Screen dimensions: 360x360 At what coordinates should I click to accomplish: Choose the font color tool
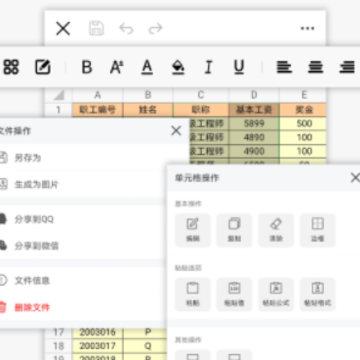point(147,67)
